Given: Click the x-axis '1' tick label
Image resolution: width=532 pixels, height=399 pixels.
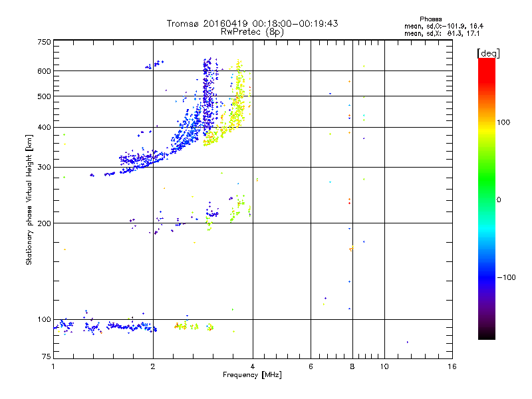Looking at the screenshot, I should pyautogui.click(x=53, y=366).
